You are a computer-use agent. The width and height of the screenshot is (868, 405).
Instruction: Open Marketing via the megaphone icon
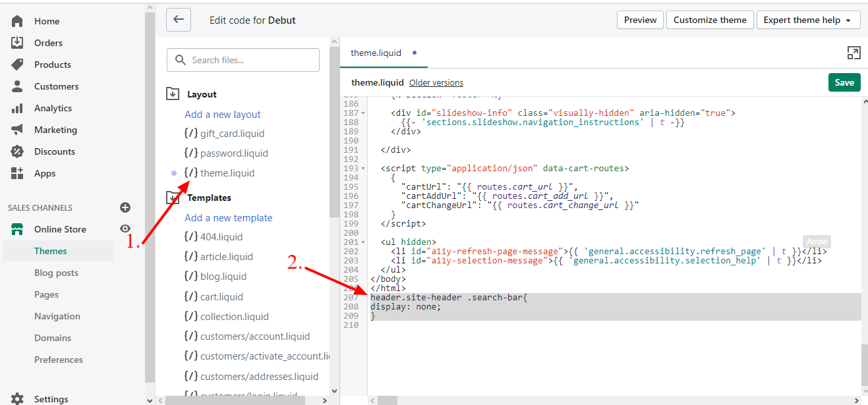coord(15,129)
